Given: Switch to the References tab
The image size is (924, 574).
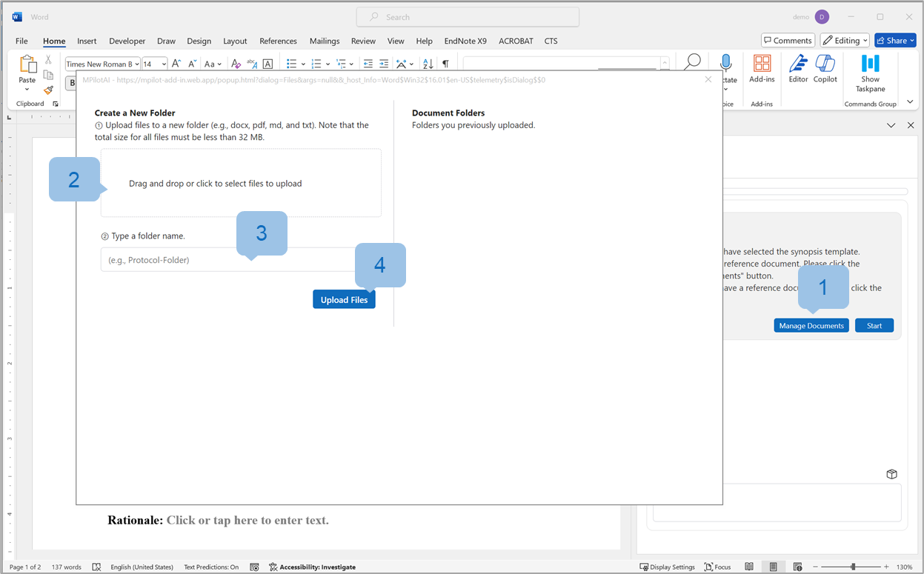Looking at the screenshot, I should coord(278,41).
